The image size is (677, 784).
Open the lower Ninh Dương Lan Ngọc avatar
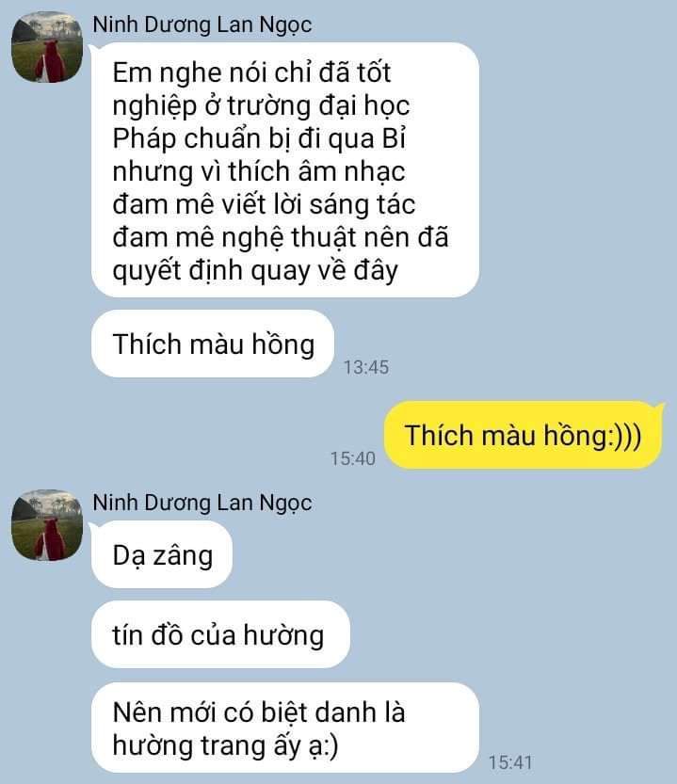point(47,525)
